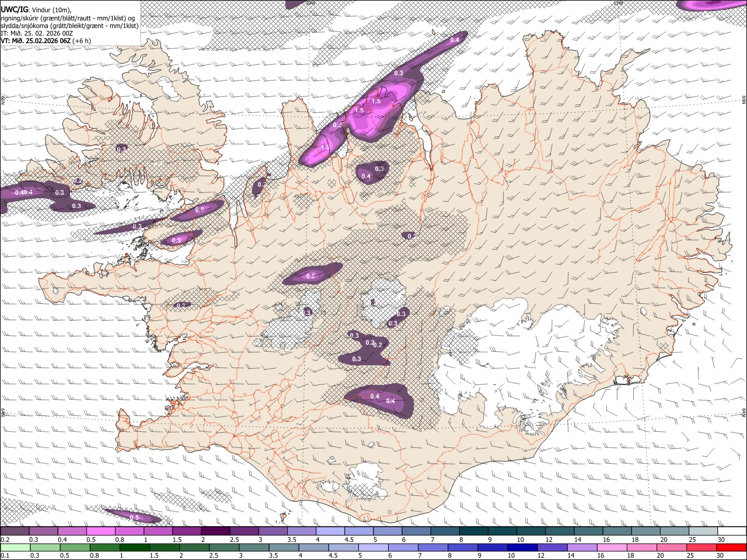Pick the bright pink 0.5 swatch, upper legend row

(101, 531)
